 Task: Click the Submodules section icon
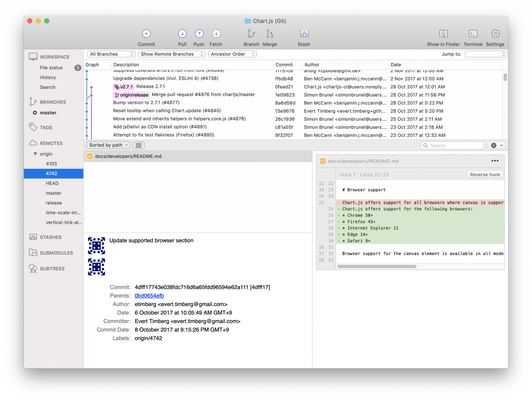[x=33, y=252]
